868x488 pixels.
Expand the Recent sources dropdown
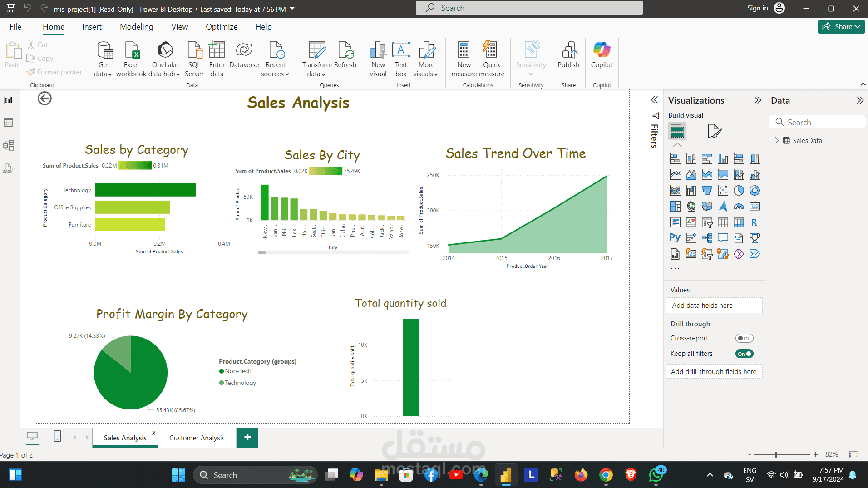tap(276, 59)
